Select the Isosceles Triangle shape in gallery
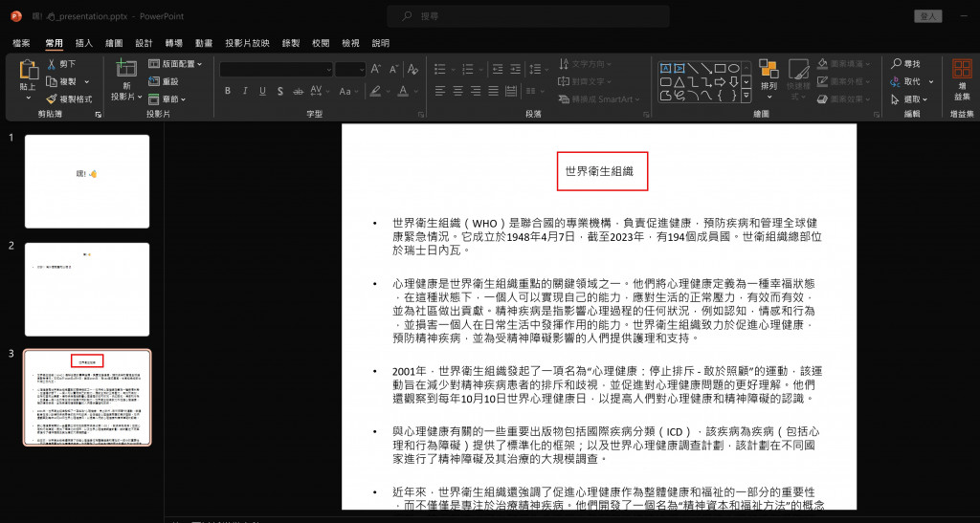The image size is (980, 523). click(679, 82)
